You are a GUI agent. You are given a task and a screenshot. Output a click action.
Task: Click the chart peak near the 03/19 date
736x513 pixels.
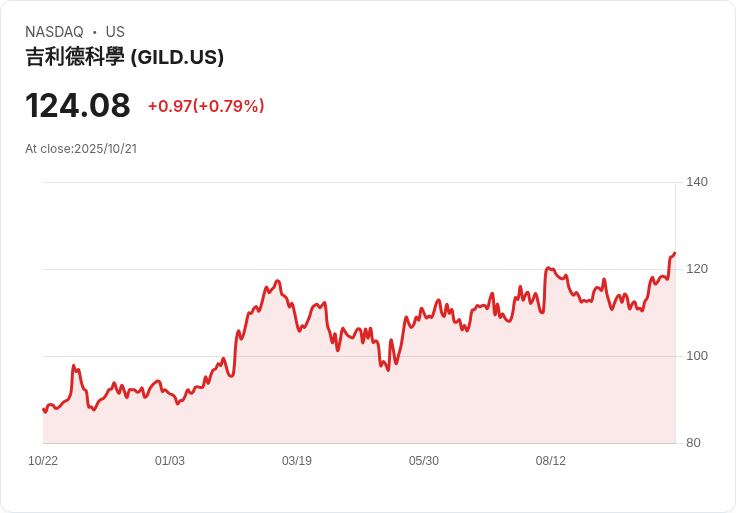coord(278,281)
